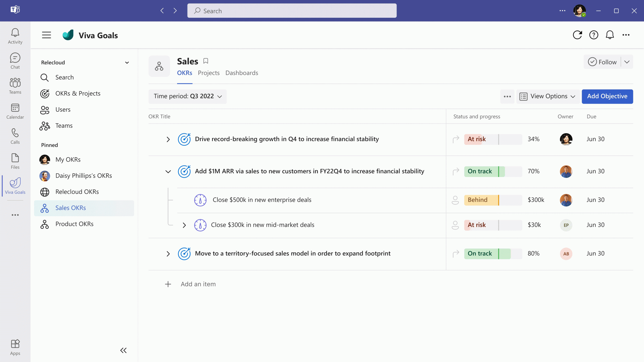644x362 pixels.
Task: Open Product OKRs pinned link
Action: 74,224
